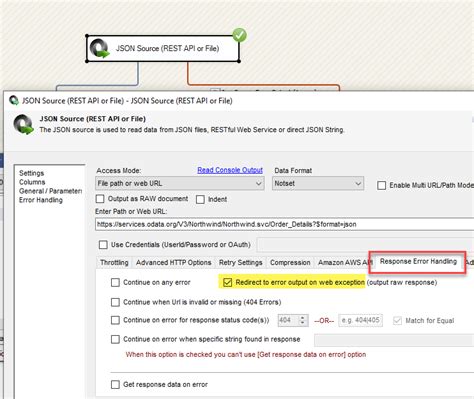Open the Read Console Output link
This screenshot has width=474, height=399.
(230, 170)
